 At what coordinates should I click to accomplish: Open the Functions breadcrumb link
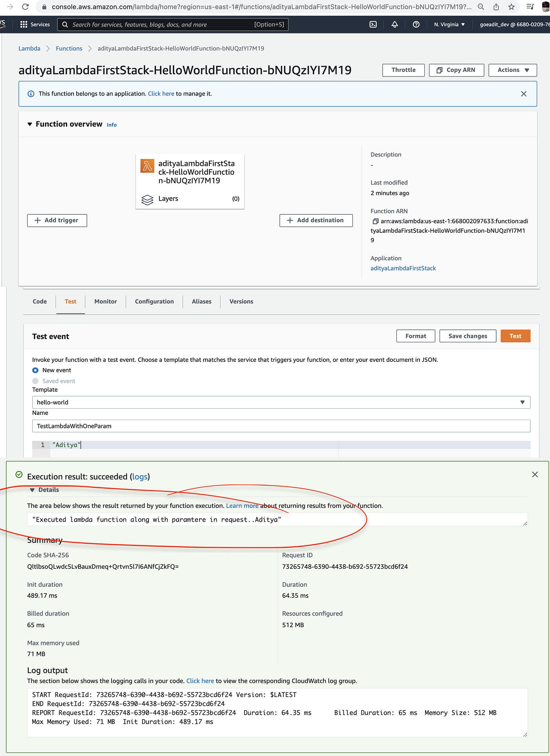pyautogui.click(x=69, y=48)
